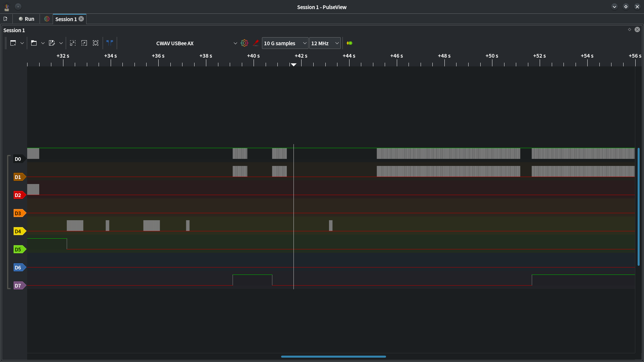Select the D6 channel label

point(19,268)
